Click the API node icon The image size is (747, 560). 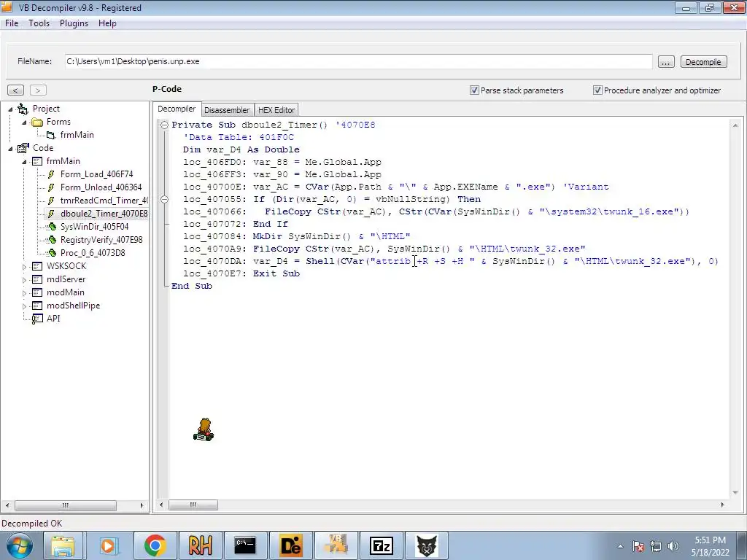[x=36, y=319]
